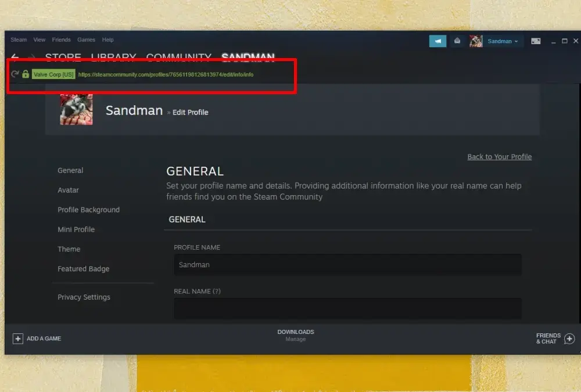Open the Games menu

(87, 39)
